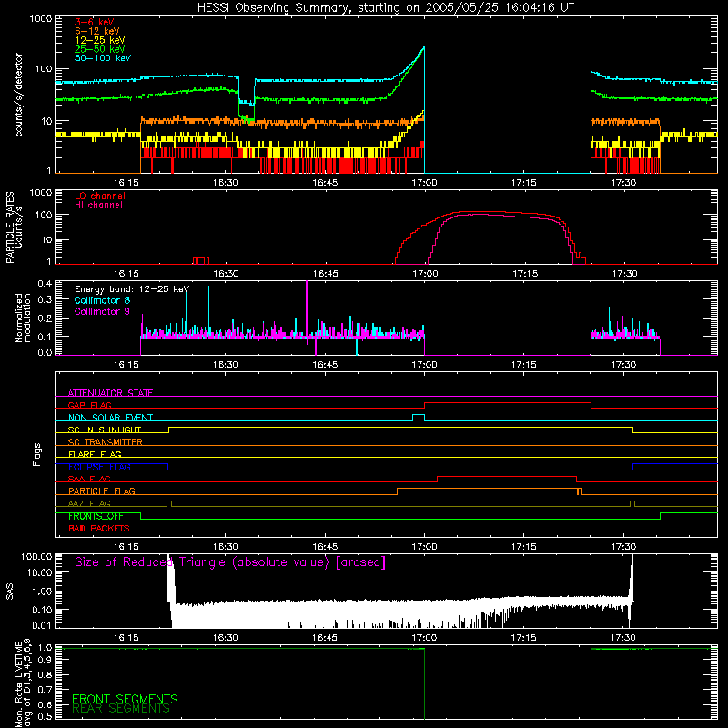Click the PARTICLE FLAG label
Screen dimensions: 728x728
coord(102,490)
